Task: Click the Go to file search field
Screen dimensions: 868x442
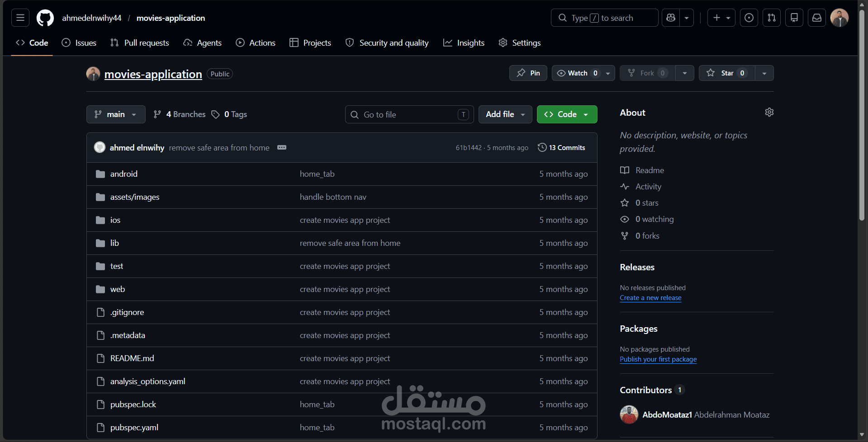Action: 409,114
